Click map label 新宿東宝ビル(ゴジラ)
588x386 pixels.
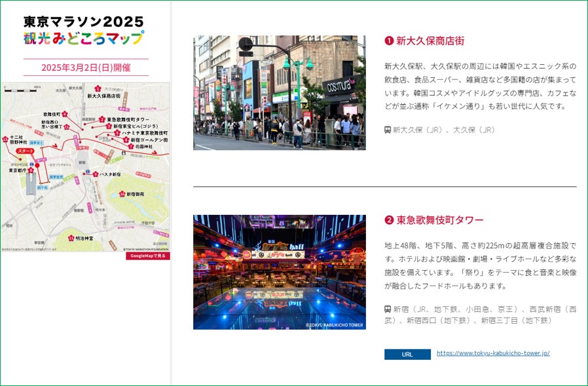(136, 126)
